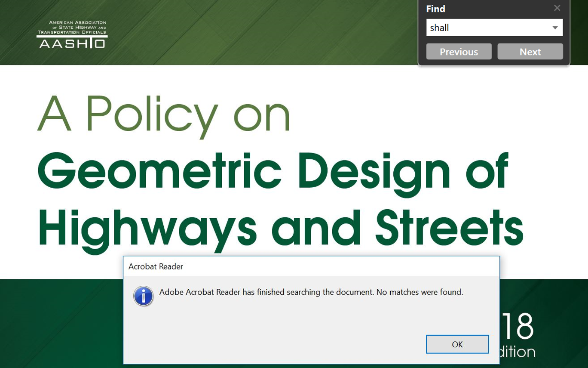Click the Next button in Find
This screenshot has height=368, width=588.
[530, 52]
